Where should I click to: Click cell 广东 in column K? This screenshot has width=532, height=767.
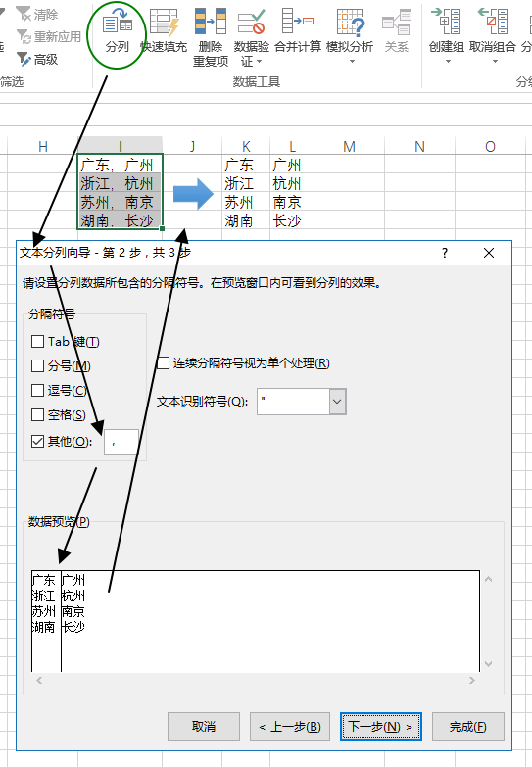246,165
